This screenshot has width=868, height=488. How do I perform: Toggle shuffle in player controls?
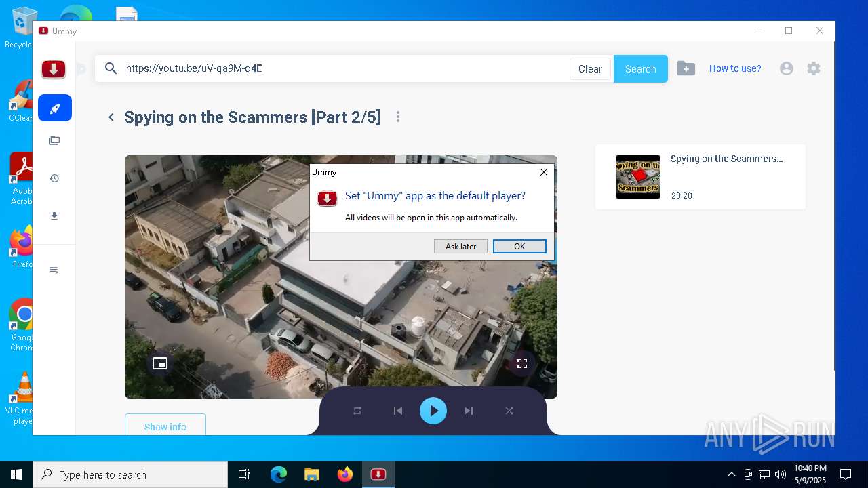click(x=509, y=411)
